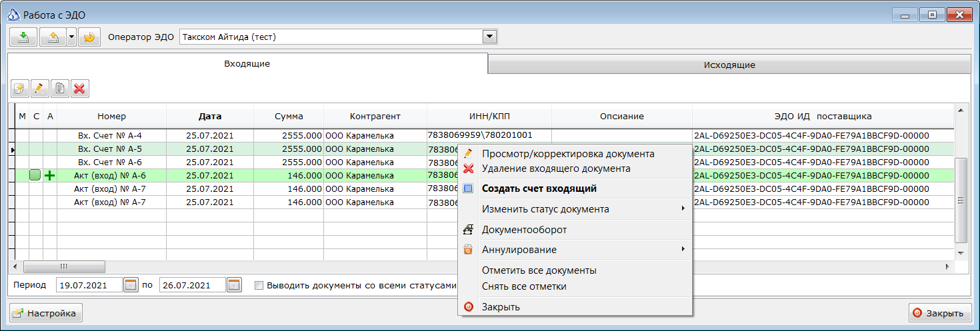Click the red X icon in context menu

(468, 168)
